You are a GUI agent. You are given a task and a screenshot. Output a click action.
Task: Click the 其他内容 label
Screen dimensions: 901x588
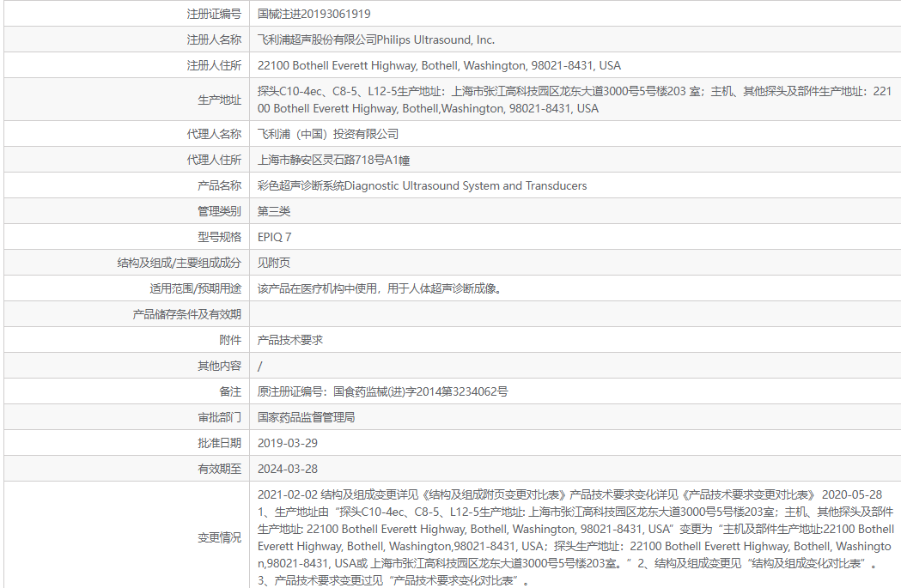pos(220,366)
